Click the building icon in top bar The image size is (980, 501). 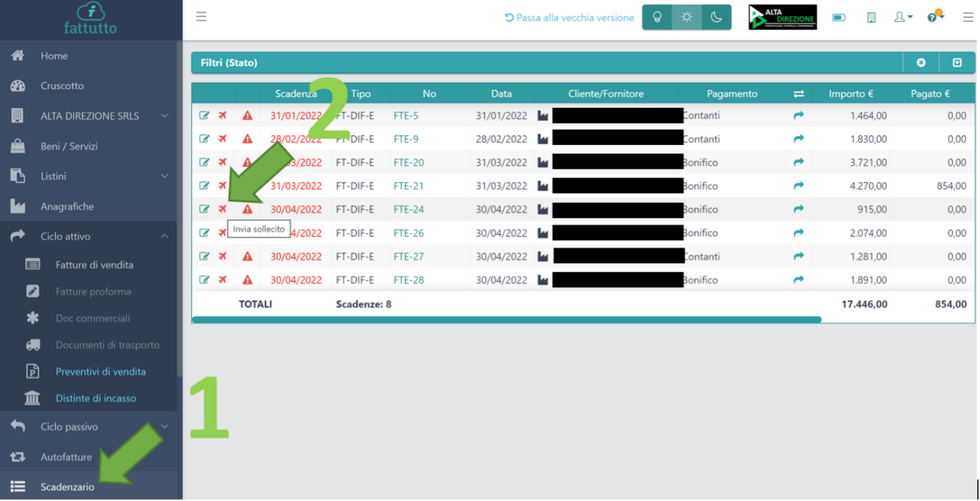pyautogui.click(x=871, y=18)
